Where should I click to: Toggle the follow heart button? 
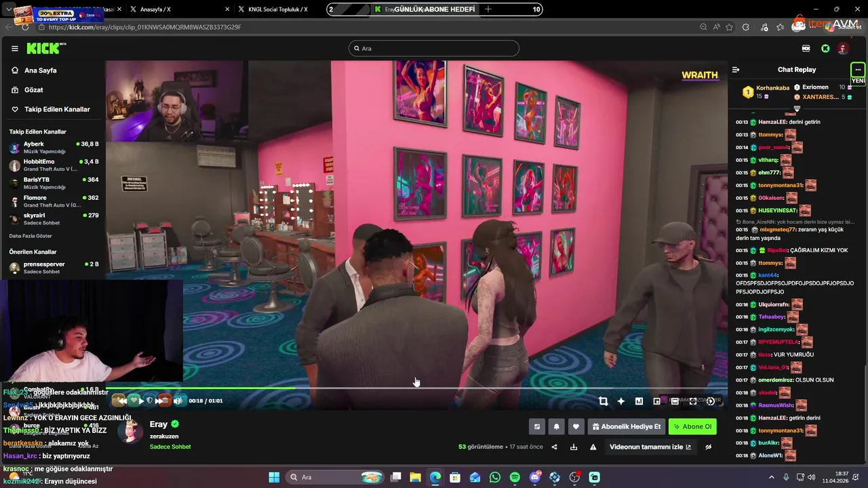(576, 426)
